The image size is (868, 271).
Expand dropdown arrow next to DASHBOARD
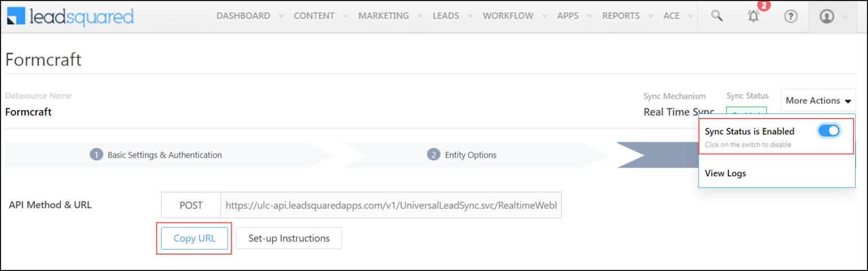pyautogui.click(x=281, y=16)
